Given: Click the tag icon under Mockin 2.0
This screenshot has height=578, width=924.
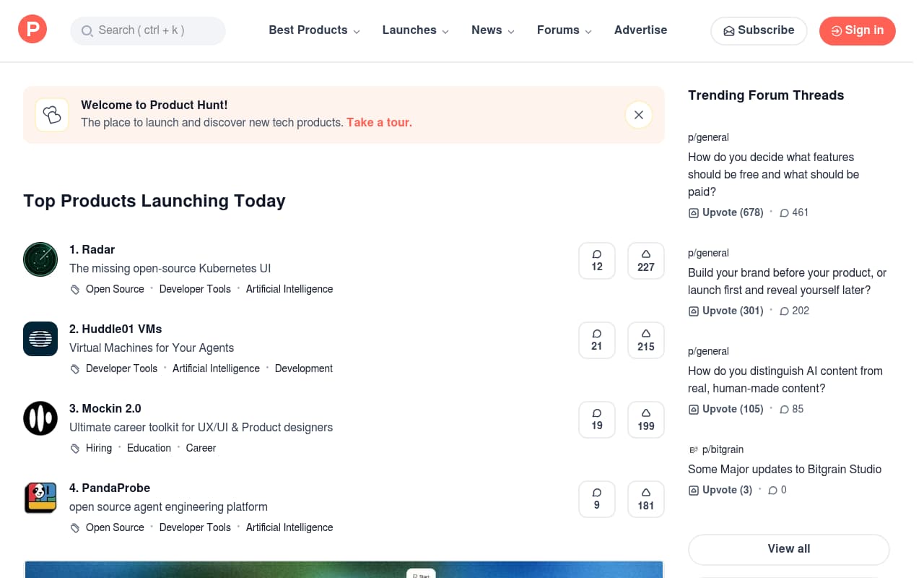Looking at the screenshot, I should click(75, 449).
